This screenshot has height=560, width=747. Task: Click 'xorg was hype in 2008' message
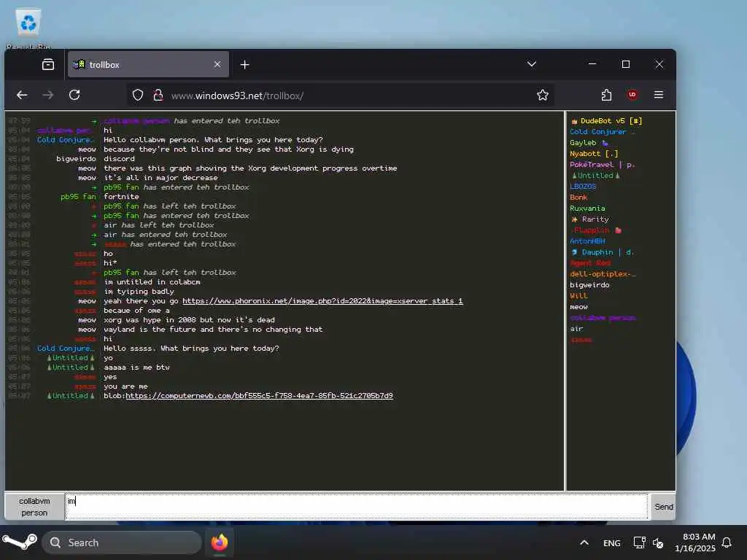point(189,320)
